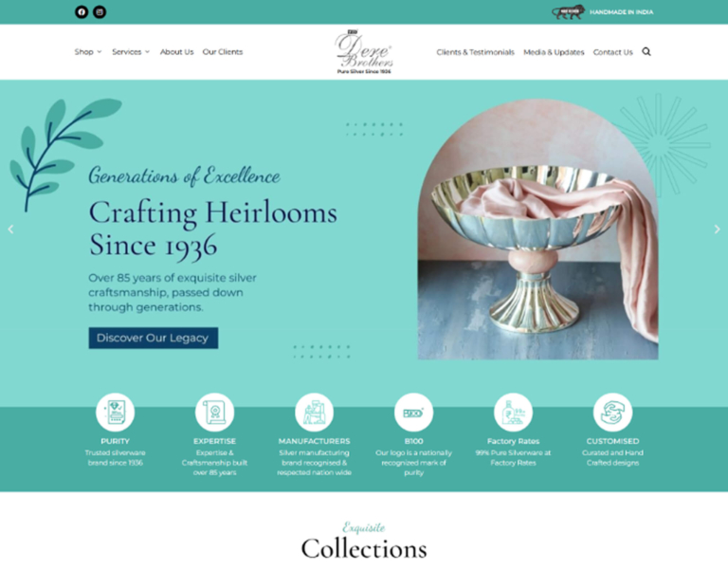This screenshot has height=570, width=728.
Task: Open the About Us menu item
Action: click(177, 51)
